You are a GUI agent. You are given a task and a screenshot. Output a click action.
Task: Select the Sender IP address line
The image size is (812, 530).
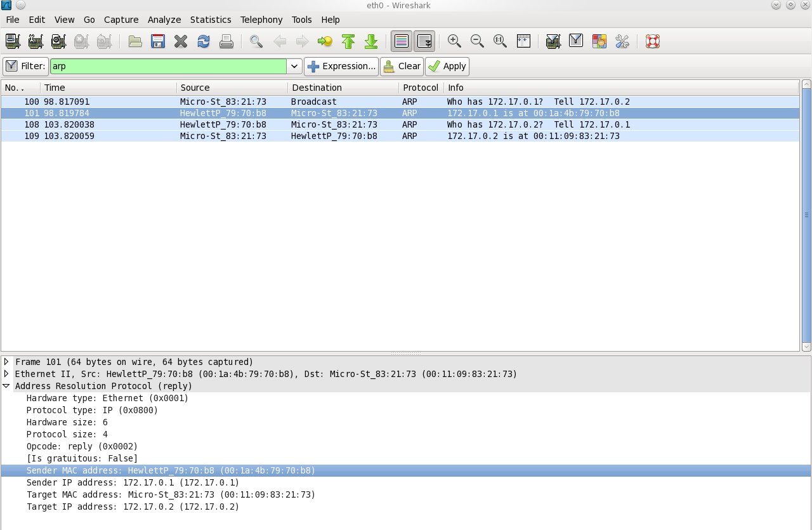[133, 482]
